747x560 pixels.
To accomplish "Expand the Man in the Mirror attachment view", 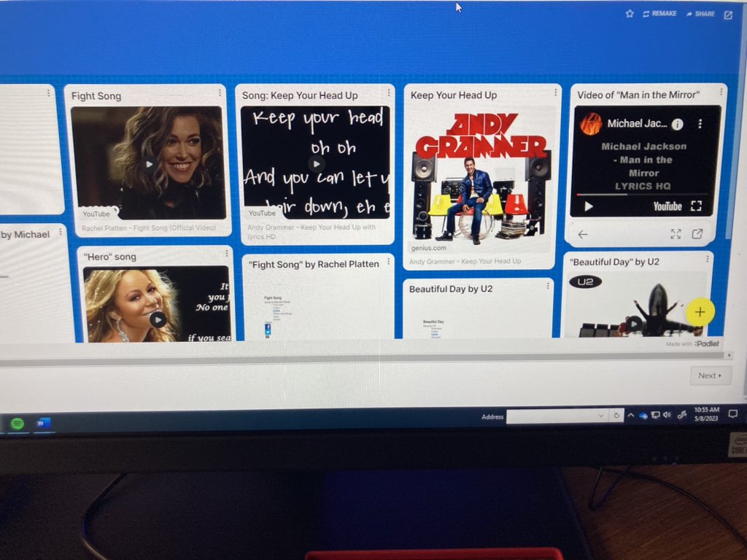I will [x=676, y=234].
